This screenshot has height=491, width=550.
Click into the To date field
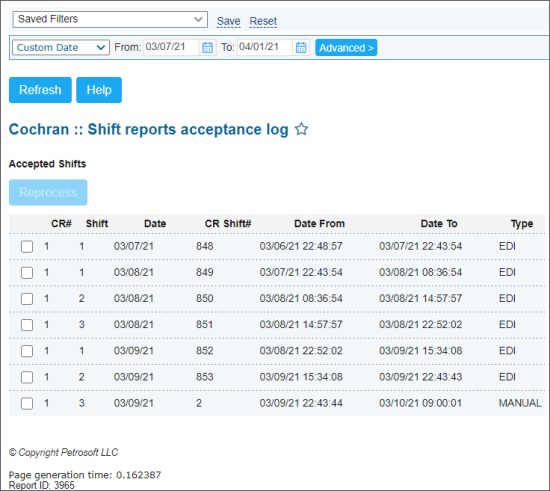coord(265,47)
